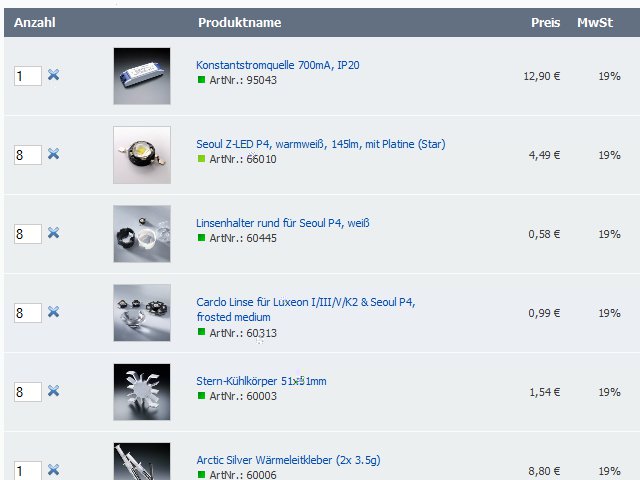Delete Arctic Silver Wärmeleitkleber with X icon
This screenshot has height=480, width=640.
(x=53, y=470)
